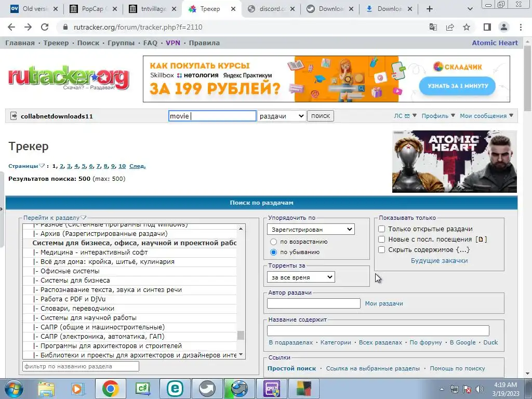The width and height of the screenshot is (532, 399).
Task: Go to next page via След.
Action: [x=137, y=166]
